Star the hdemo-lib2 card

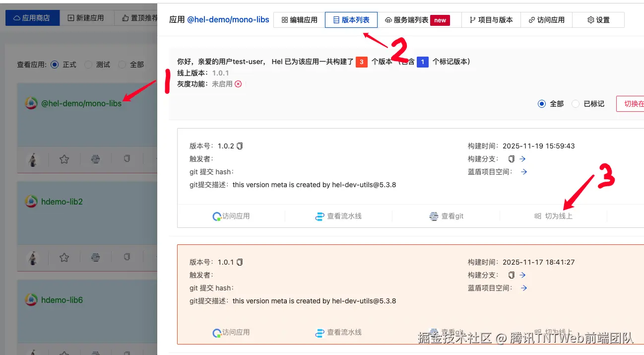click(64, 258)
